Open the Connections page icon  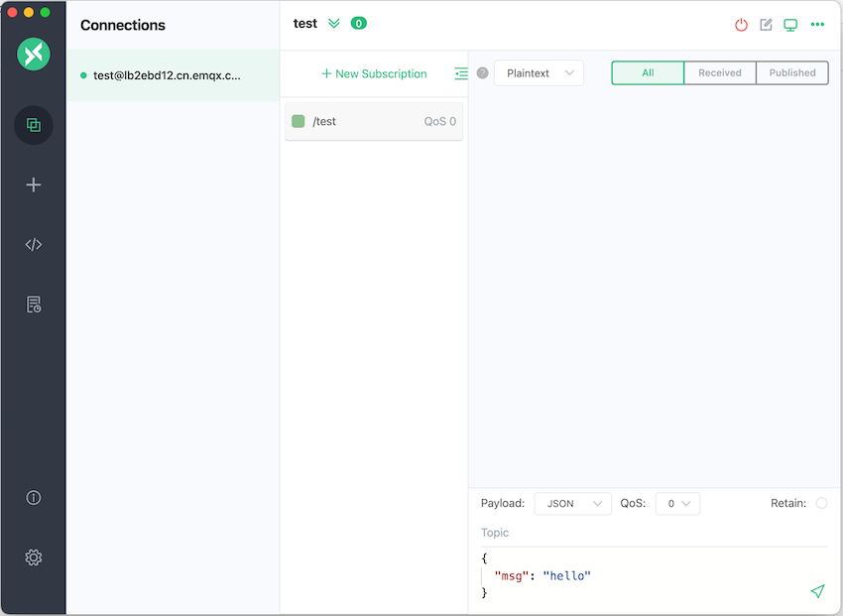[x=34, y=125]
